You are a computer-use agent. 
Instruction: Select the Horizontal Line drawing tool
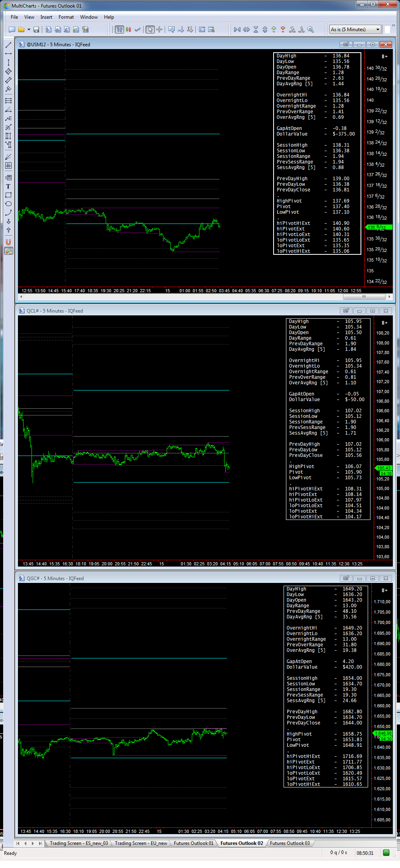8,54
